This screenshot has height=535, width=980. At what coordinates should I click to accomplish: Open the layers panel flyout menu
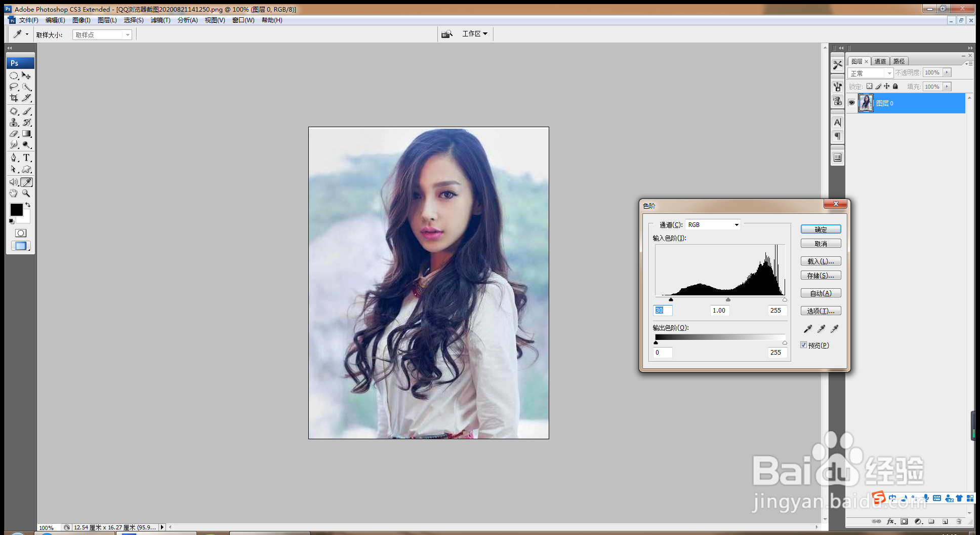point(968,63)
